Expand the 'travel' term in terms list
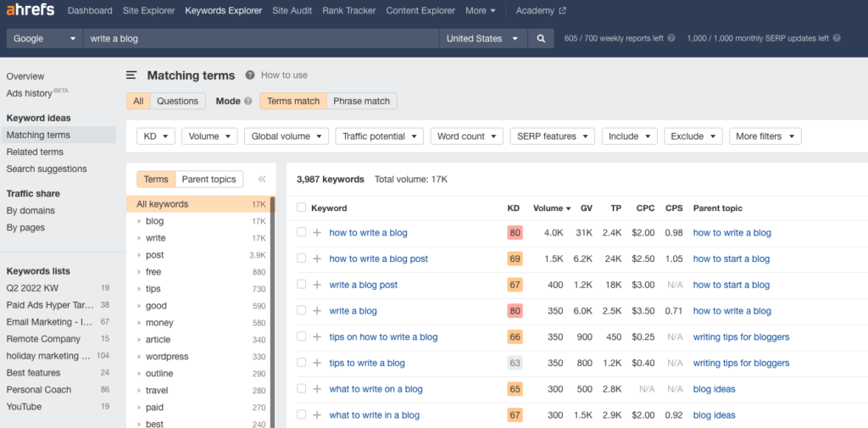Screen dimensions: 868x428 pyautogui.click(x=140, y=391)
